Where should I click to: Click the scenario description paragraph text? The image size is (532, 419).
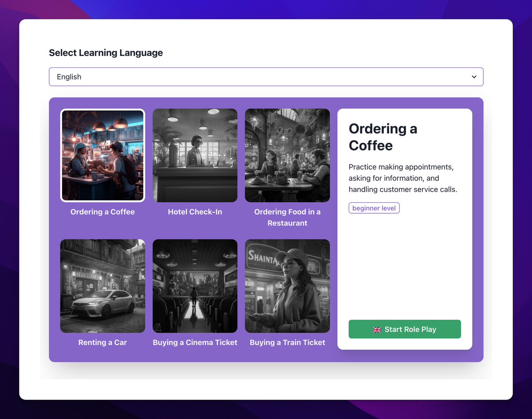point(402,178)
